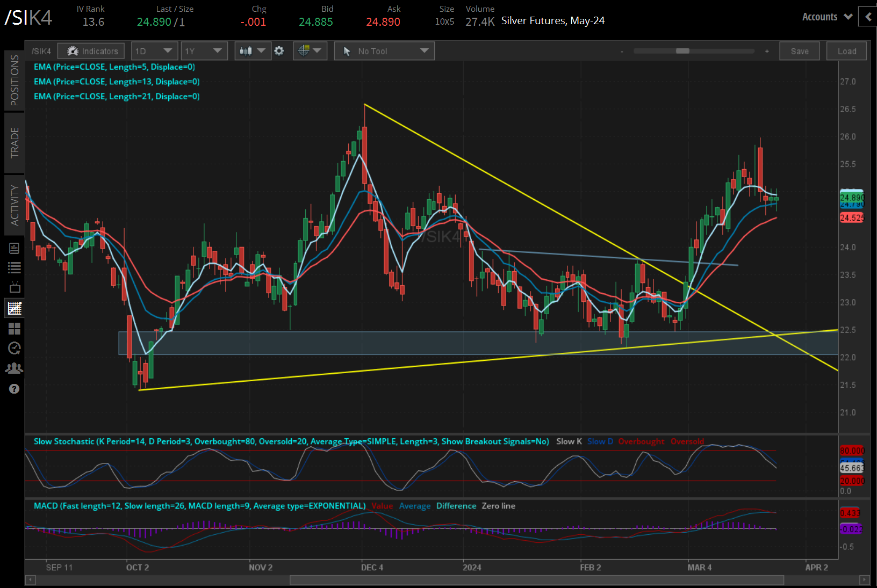Click the Save chart button
The width and height of the screenshot is (877, 588).
tap(799, 51)
